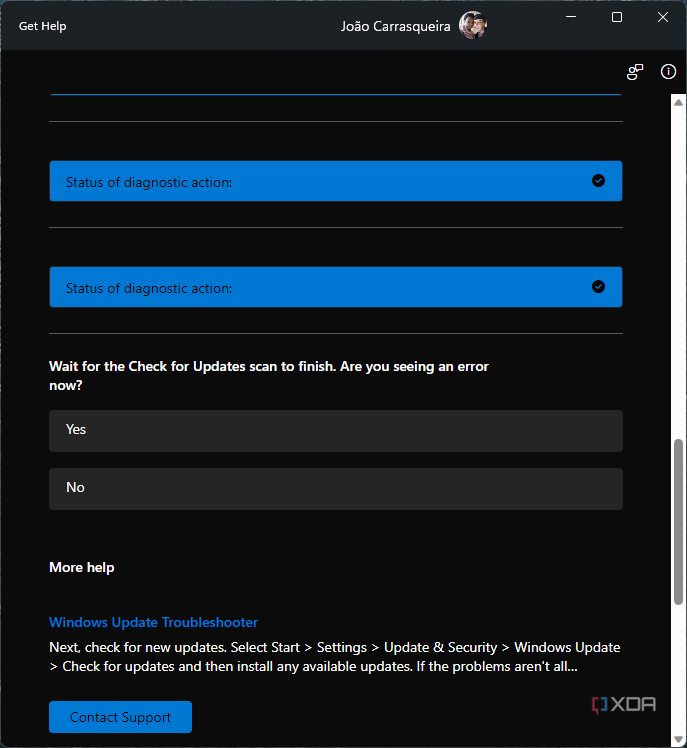Expand the first Status of diagnostic action bar

point(336,181)
